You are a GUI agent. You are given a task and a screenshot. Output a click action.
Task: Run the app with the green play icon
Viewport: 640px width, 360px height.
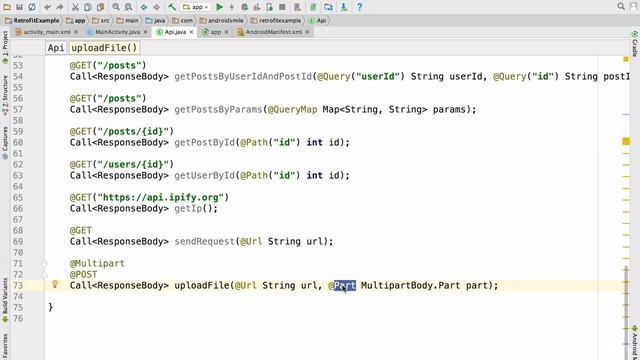pyautogui.click(x=219, y=7)
